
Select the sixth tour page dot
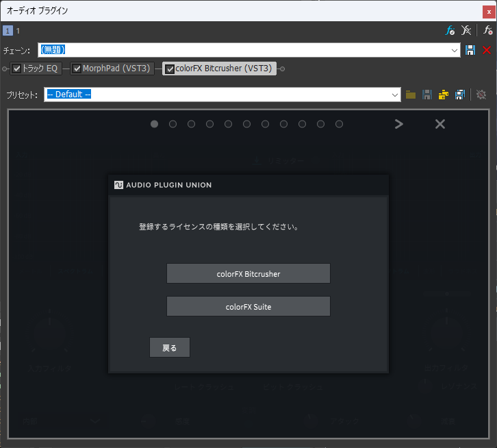(246, 124)
